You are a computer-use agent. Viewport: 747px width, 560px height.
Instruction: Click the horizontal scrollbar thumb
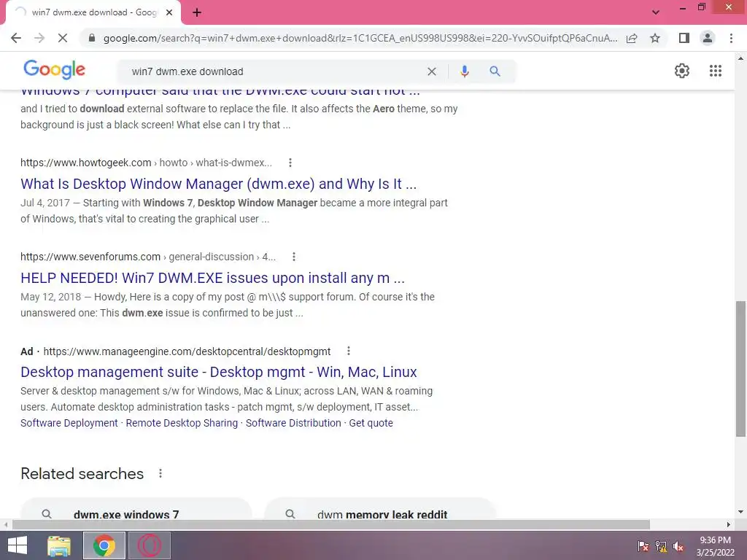(x=331, y=524)
